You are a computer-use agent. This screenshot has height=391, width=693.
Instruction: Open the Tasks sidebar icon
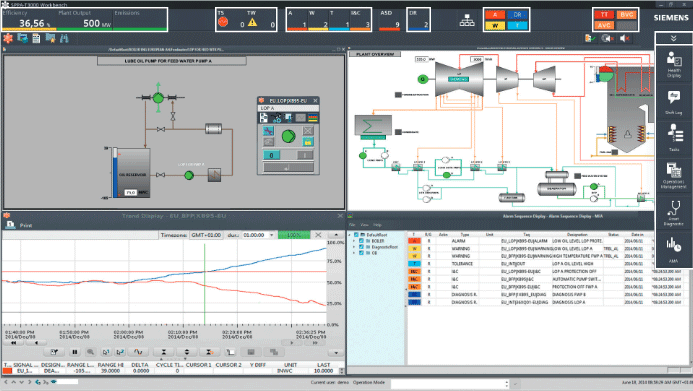tap(674, 137)
